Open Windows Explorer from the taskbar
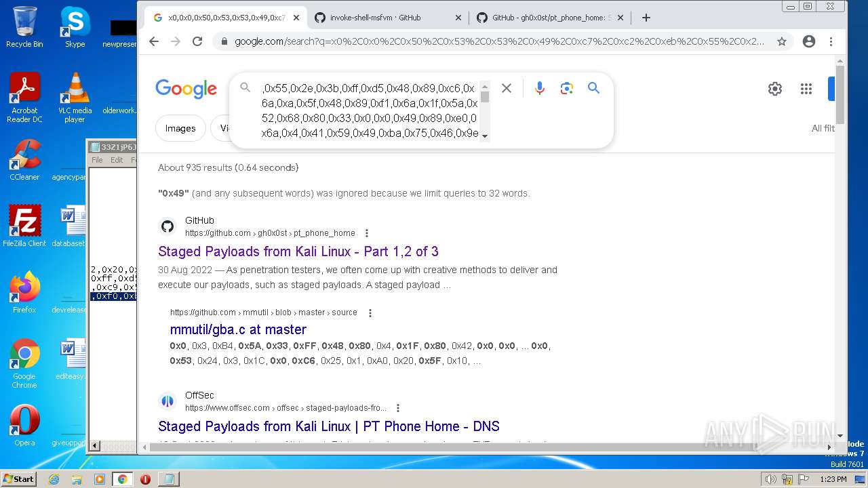The image size is (868, 488). point(77,479)
